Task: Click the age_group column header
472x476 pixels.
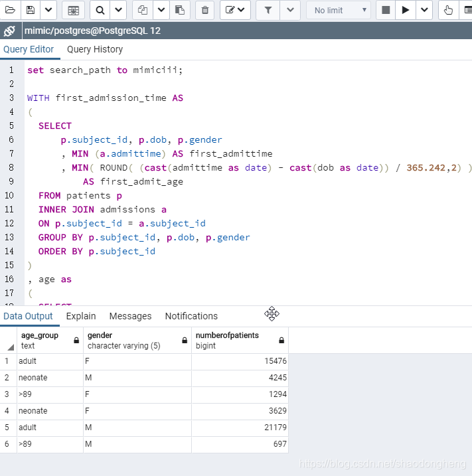Action: tap(50, 341)
